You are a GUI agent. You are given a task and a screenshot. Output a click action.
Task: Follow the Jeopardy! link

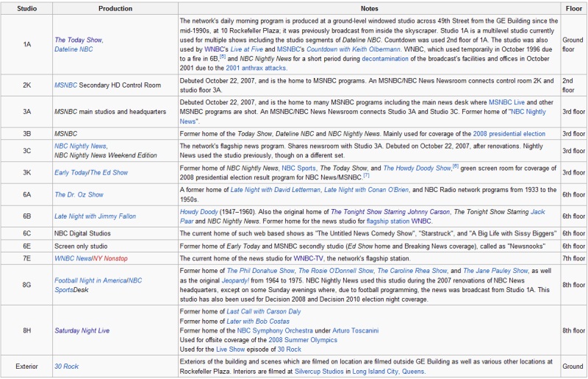[235, 280]
